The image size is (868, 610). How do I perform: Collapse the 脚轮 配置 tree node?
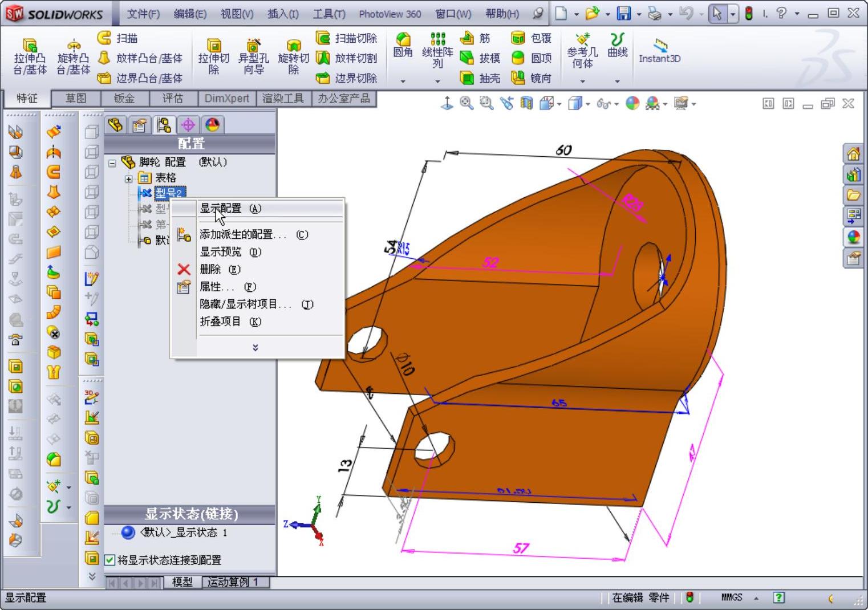(x=112, y=163)
